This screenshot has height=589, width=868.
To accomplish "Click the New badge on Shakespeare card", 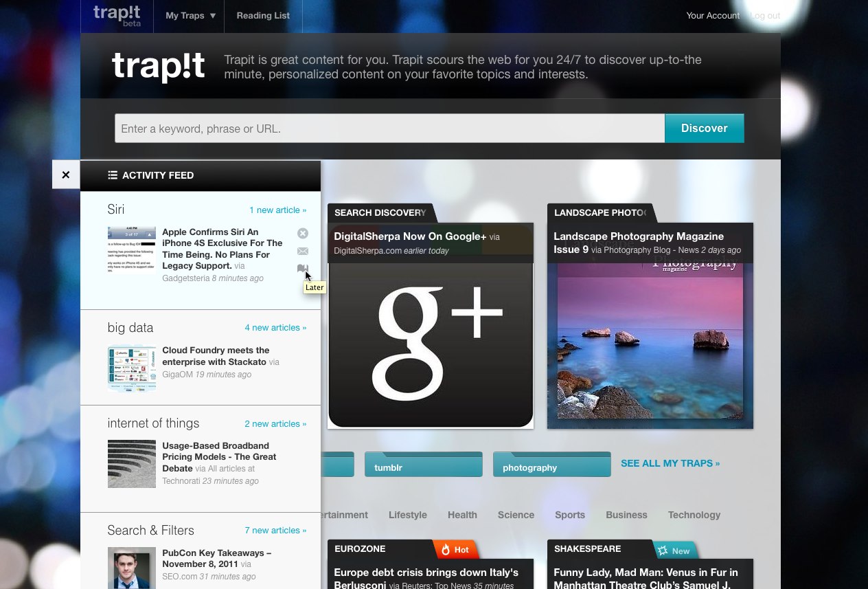I will coord(674,551).
